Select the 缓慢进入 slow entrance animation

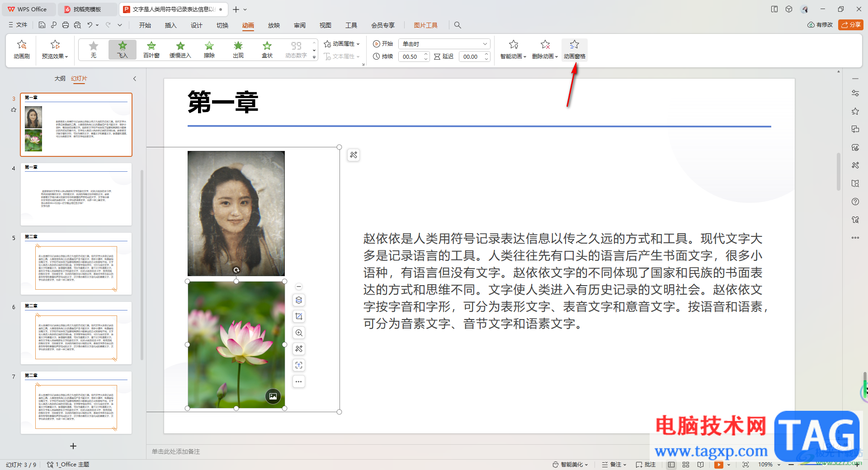click(180, 49)
